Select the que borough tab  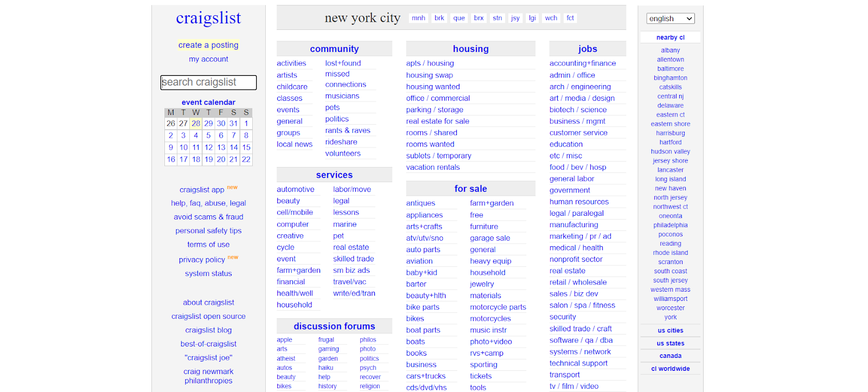(459, 18)
